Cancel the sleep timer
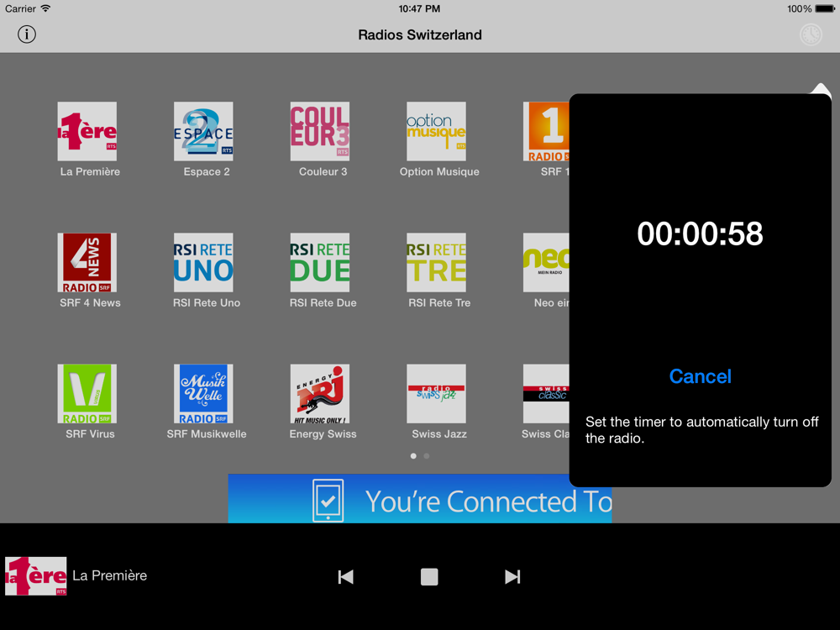Image resolution: width=840 pixels, height=630 pixels. (701, 376)
